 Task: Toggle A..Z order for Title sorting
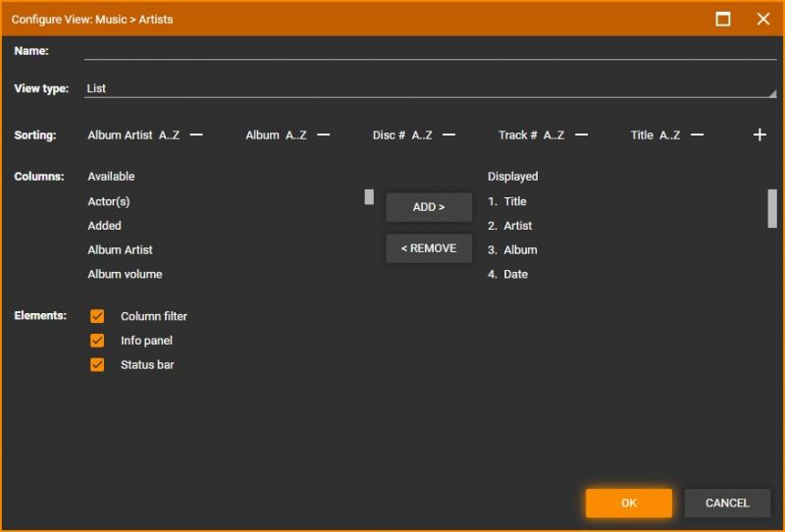(x=669, y=135)
